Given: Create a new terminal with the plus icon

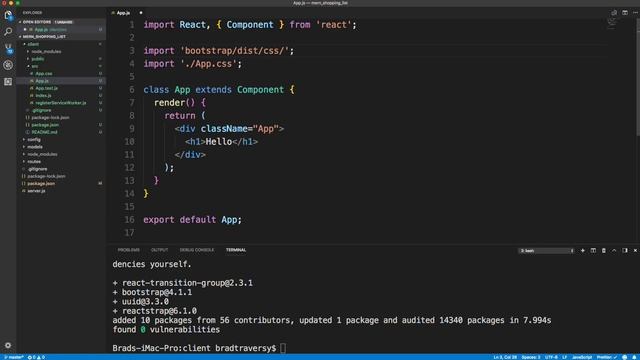Looking at the screenshot, I should click(x=582, y=251).
